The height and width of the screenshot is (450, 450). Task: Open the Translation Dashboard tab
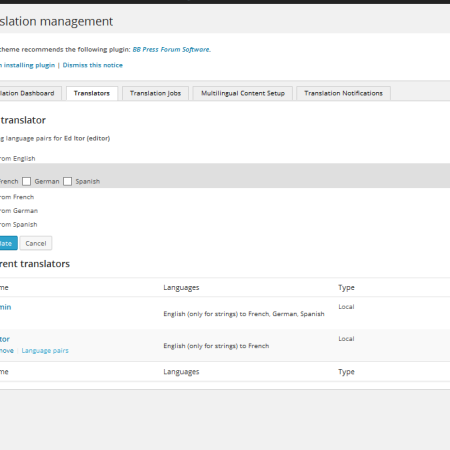tap(28, 93)
